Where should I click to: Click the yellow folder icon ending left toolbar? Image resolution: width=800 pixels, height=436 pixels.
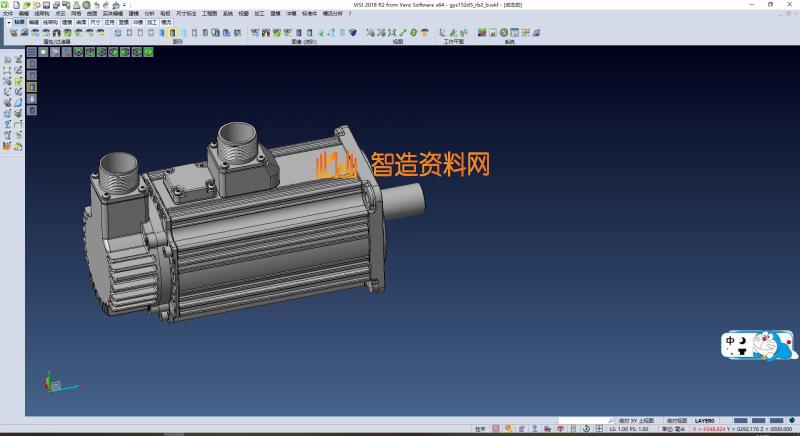18,147
